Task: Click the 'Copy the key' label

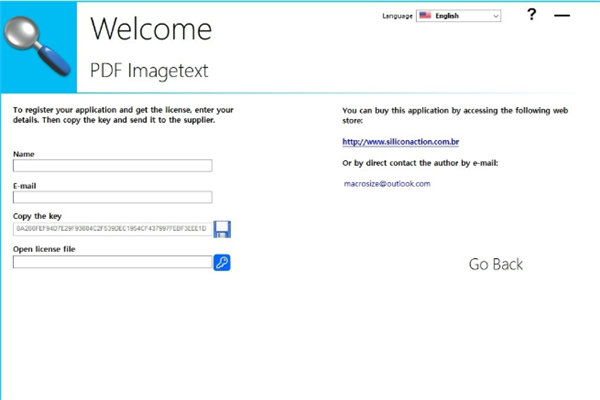Action: pos(37,216)
